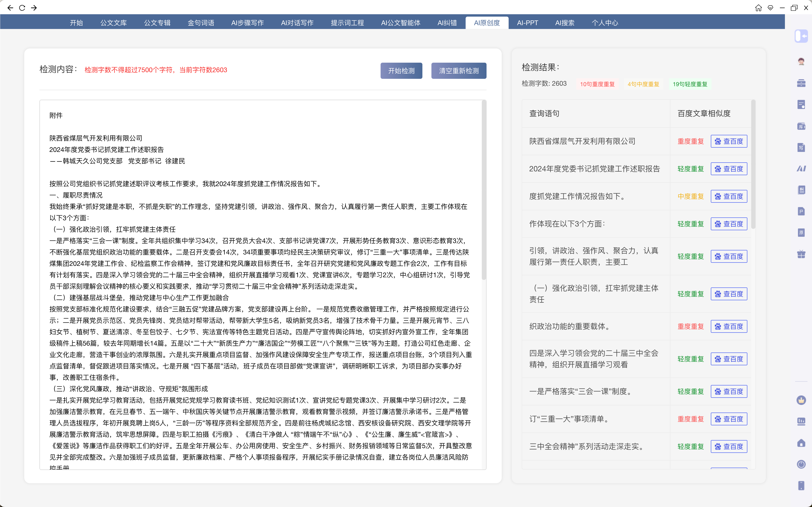Screen dimensions: 812x507
Task: Collapse the right sidebar toggle
Action: pos(801,36)
